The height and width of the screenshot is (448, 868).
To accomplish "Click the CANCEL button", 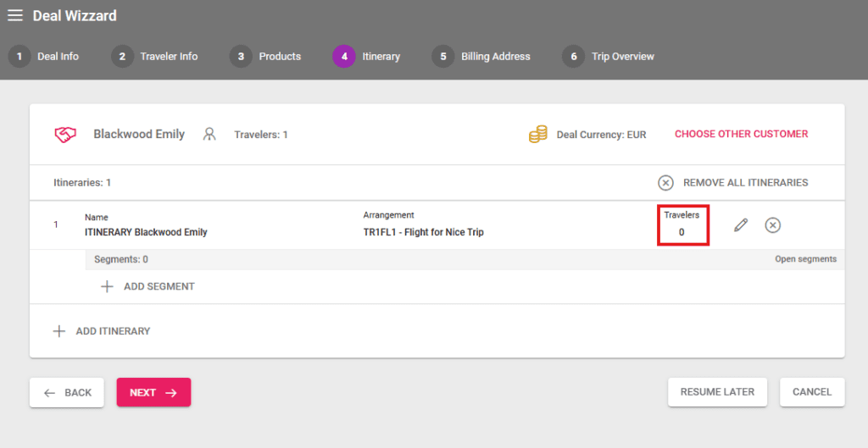I will tap(811, 392).
